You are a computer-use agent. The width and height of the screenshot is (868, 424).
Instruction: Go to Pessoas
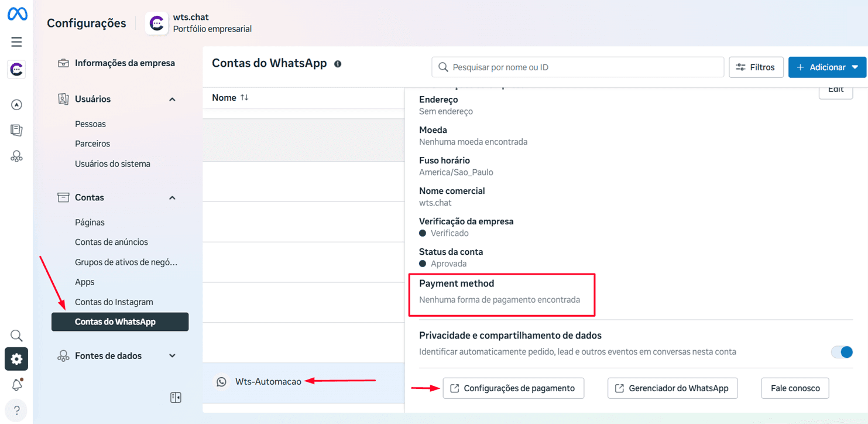[x=90, y=124]
